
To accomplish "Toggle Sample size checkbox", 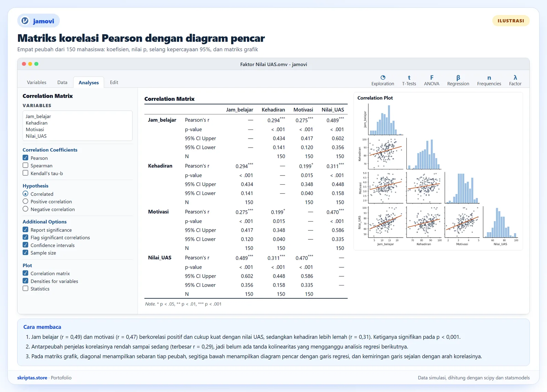I will coord(25,253).
